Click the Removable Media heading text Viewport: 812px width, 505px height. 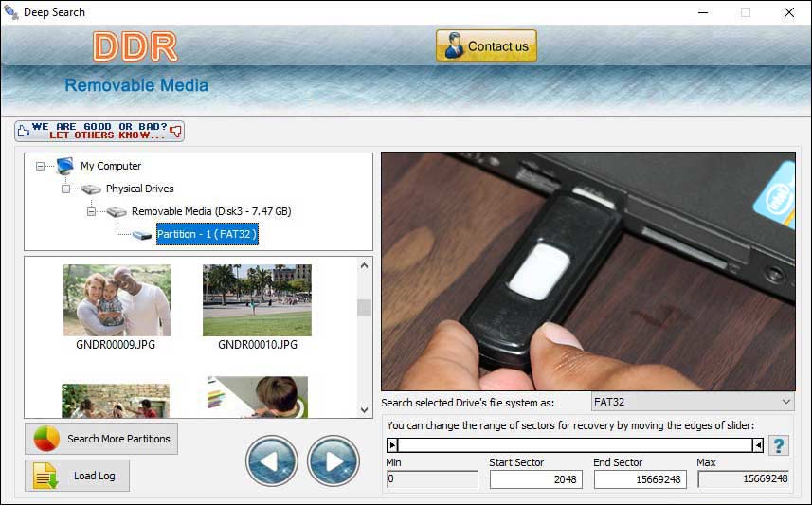[x=136, y=85]
